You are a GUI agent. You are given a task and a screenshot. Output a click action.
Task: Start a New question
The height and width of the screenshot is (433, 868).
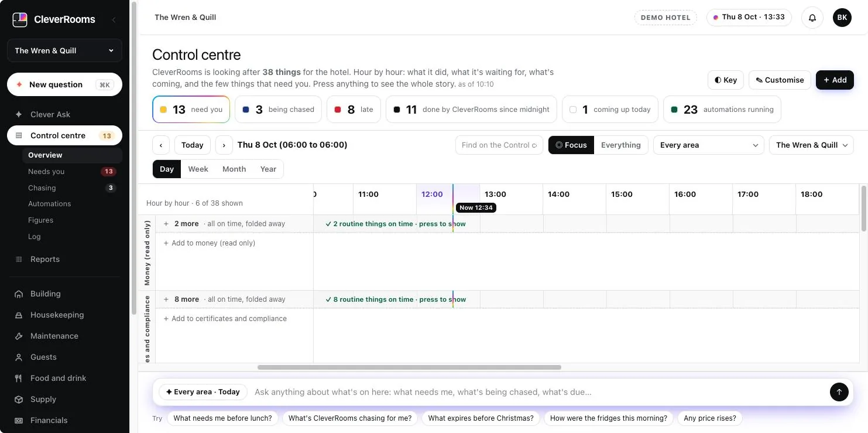coord(64,84)
